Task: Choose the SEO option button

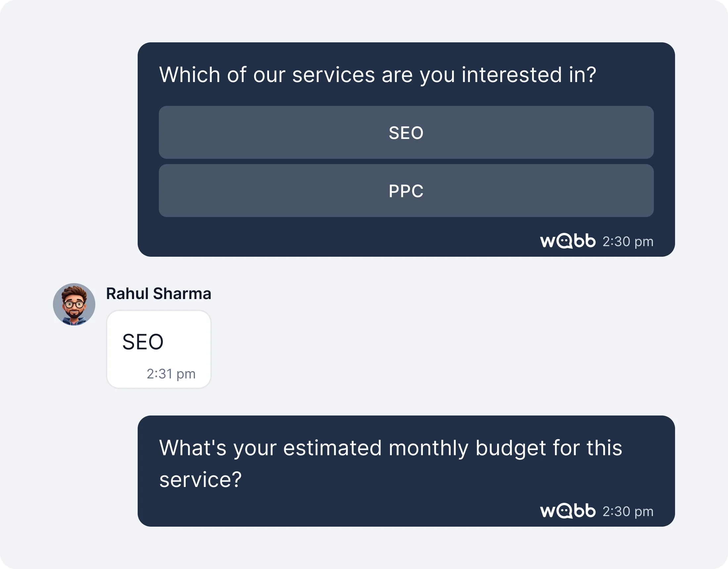Action: (406, 132)
